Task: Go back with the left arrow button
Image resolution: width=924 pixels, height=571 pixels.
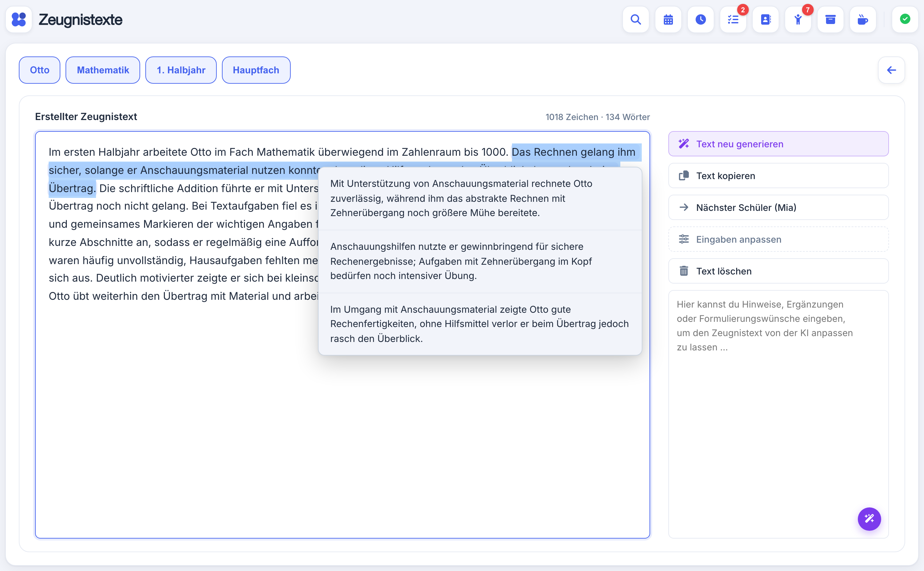Action: 892,70
